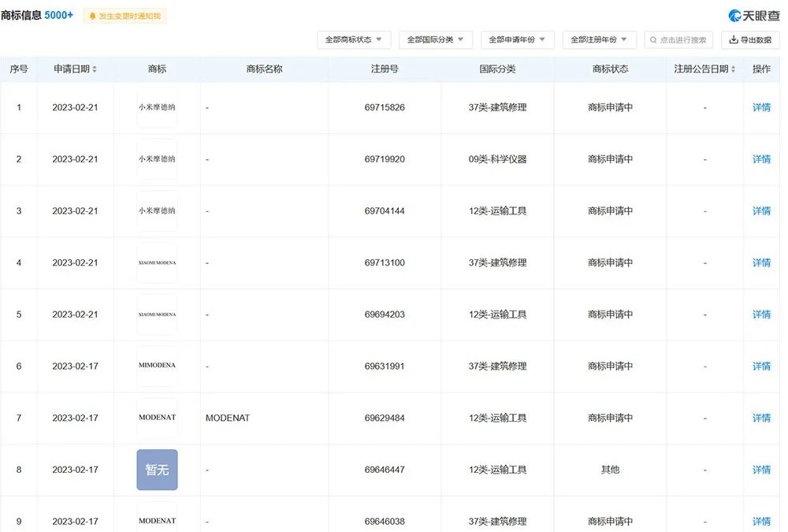Click the MIMODENA trademark thumbnail
This screenshot has height=532, width=788.
point(158,366)
